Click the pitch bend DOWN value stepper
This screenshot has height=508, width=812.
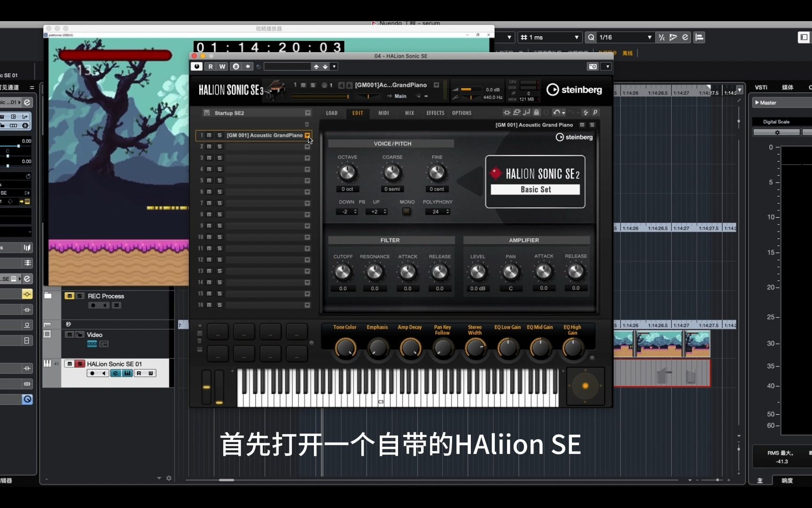point(347,212)
